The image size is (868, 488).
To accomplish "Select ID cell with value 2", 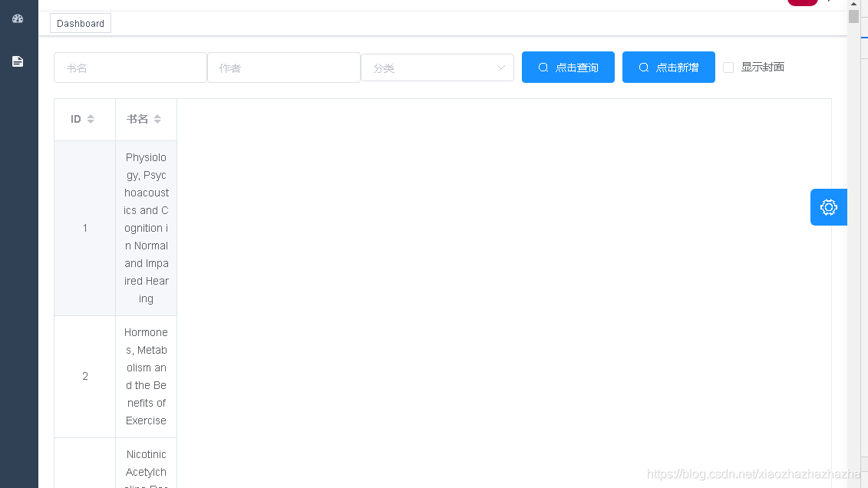I will pyautogui.click(x=84, y=376).
